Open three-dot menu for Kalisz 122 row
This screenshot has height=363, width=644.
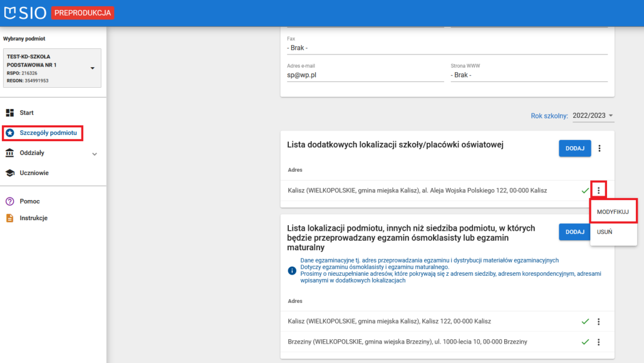pos(599,322)
